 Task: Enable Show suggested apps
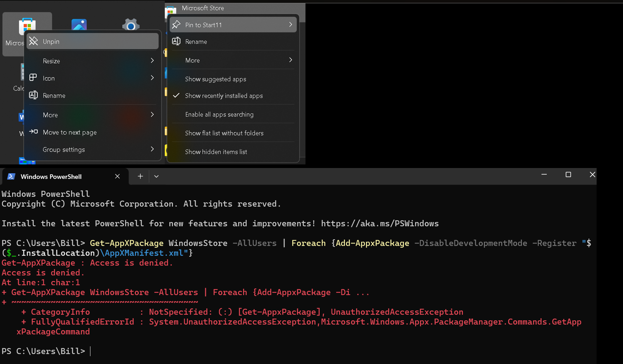click(215, 79)
